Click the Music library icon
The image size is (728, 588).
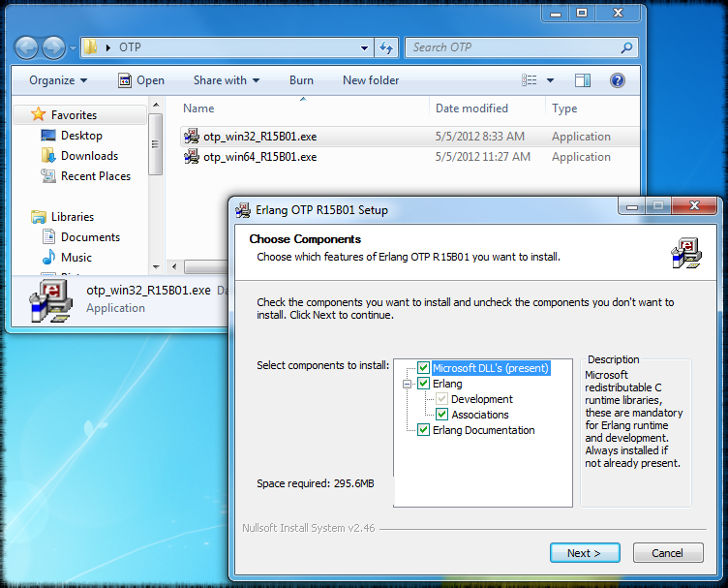pyautogui.click(x=48, y=258)
